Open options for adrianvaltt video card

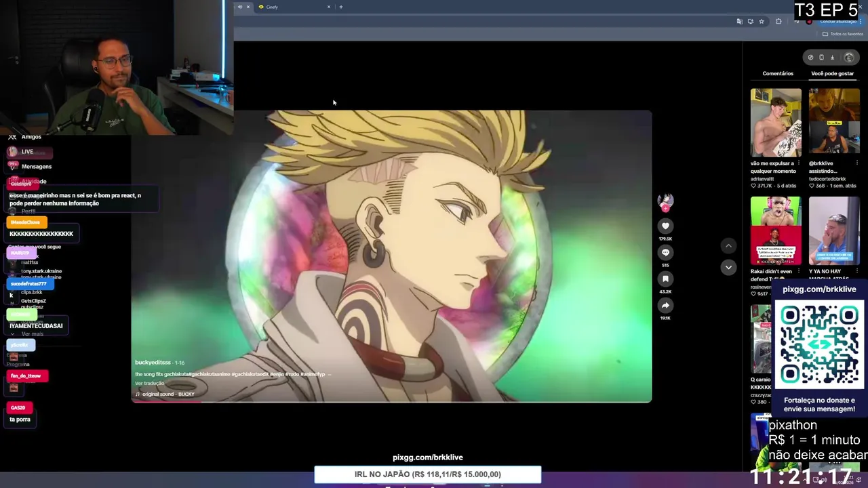point(798,163)
